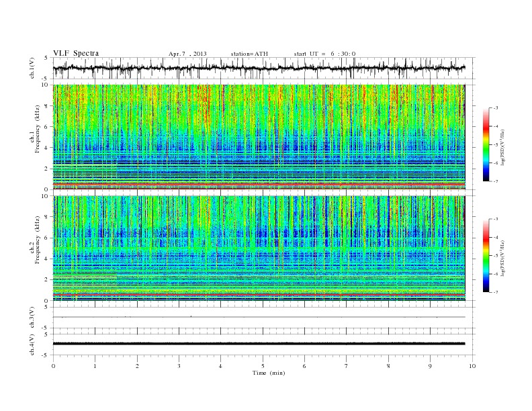Click the "ch.4(V)" axis label
Viewport: 532px width, 411px height.
click(32, 345)
